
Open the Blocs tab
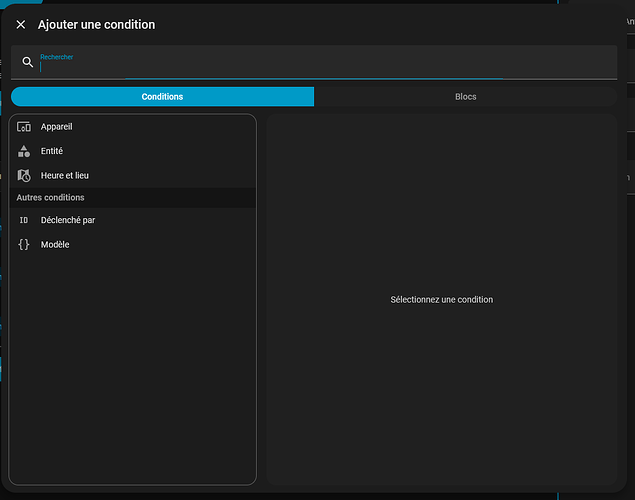click(x=465, y=97)
